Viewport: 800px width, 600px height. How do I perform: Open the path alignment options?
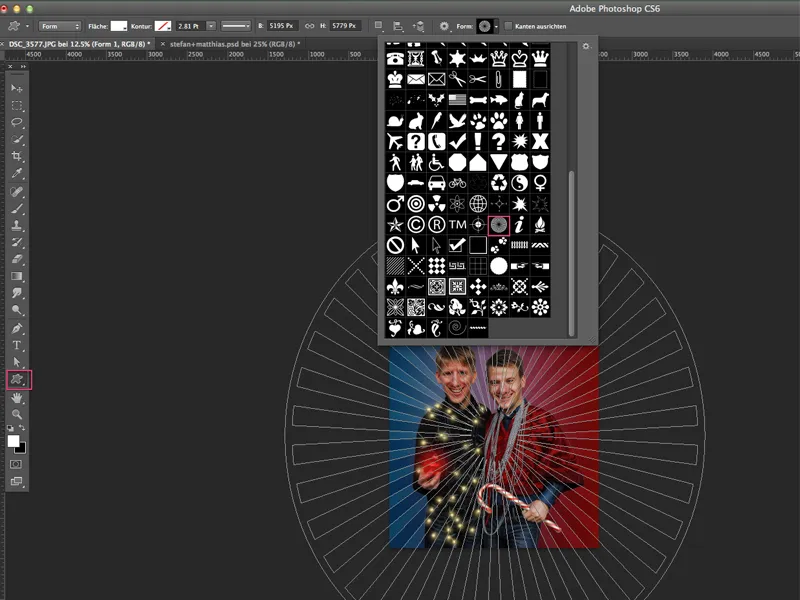tap(398, 26)
